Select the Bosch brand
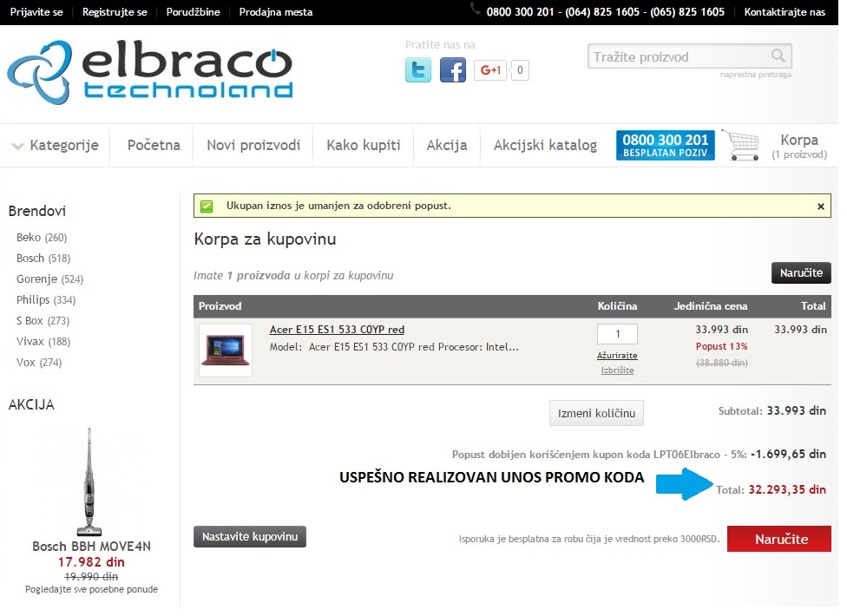The height and width of the screenshot is (616, 847). (x=43, y=259)
